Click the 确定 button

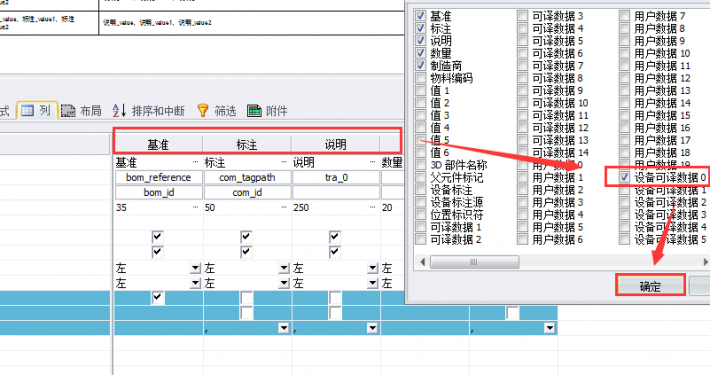click(x=650, y=286)
